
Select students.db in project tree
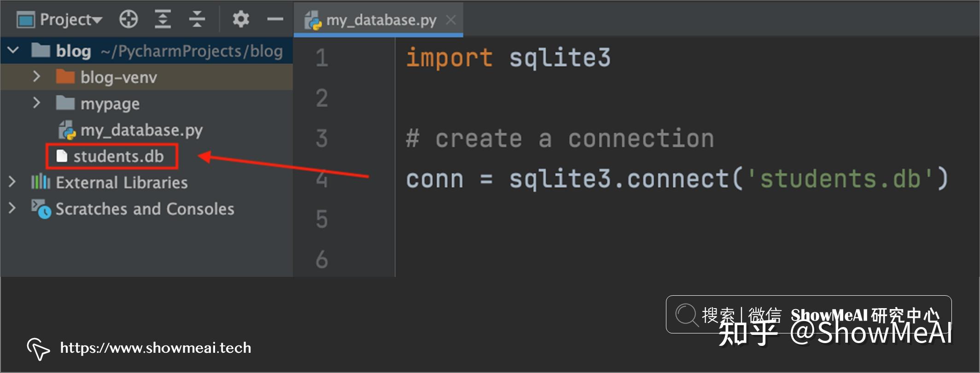coord(112,156)
